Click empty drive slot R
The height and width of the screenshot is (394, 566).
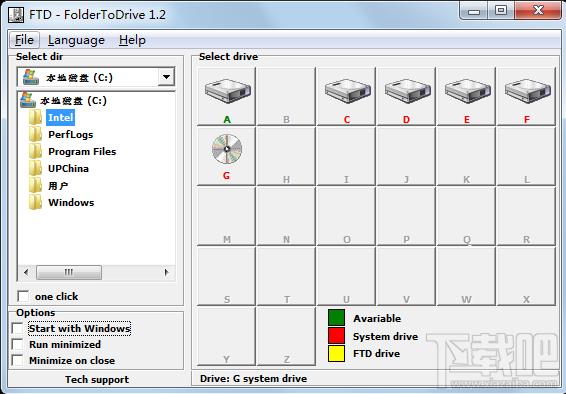[526, 216]
